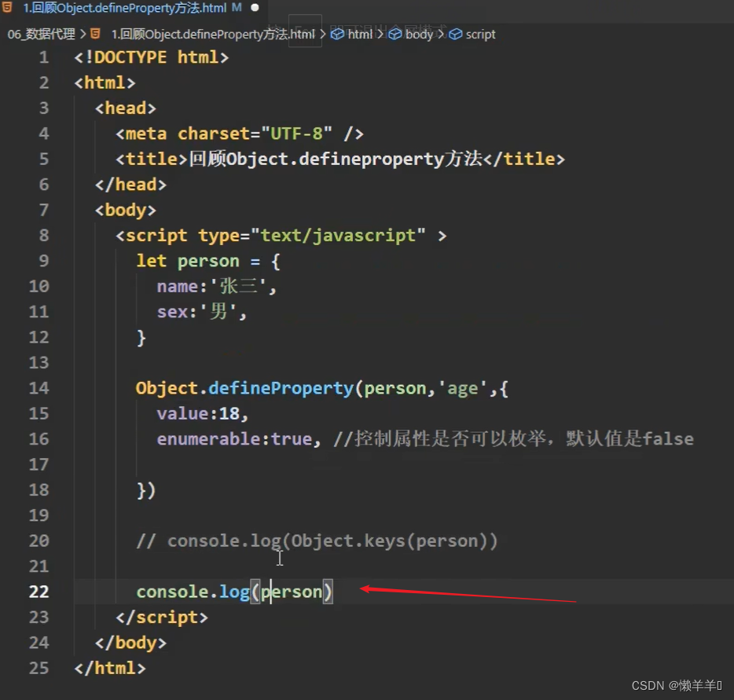
Task: Click line number 25 in the gutter
Action: pos(39,668)
